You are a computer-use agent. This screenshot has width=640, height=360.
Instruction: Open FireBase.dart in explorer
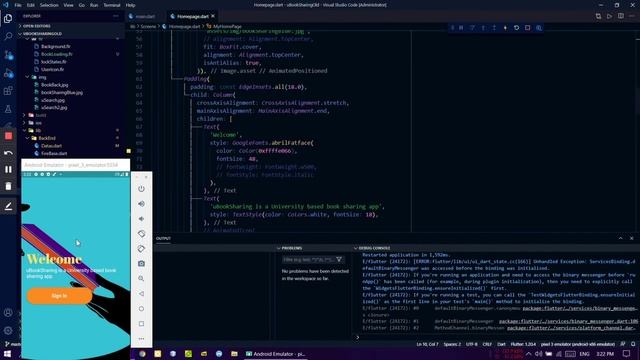[54, 154]
